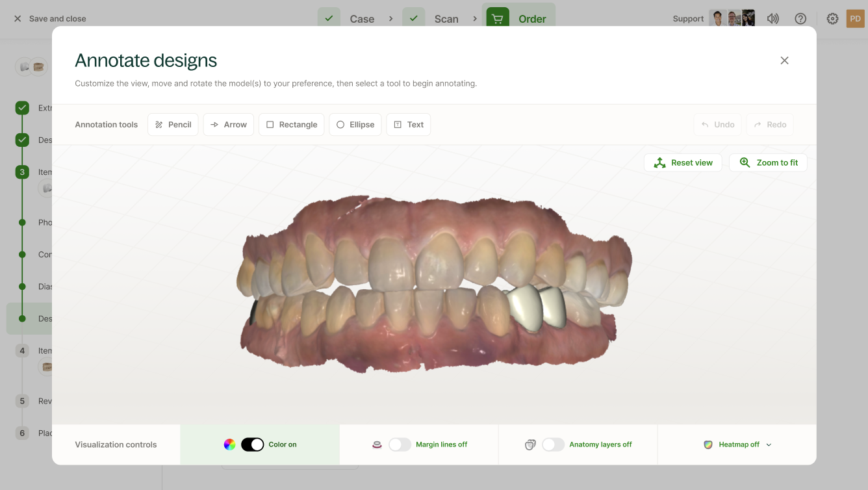868x490 pixels.
Task: Open the settings gear icon
Action: (832, 19)
